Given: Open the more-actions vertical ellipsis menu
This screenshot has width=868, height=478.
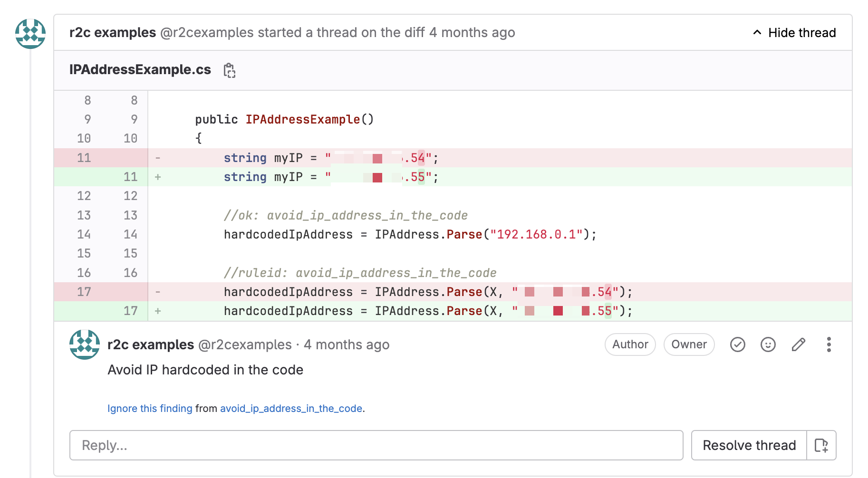Looking at the screenshot, I should coord(829,344).
